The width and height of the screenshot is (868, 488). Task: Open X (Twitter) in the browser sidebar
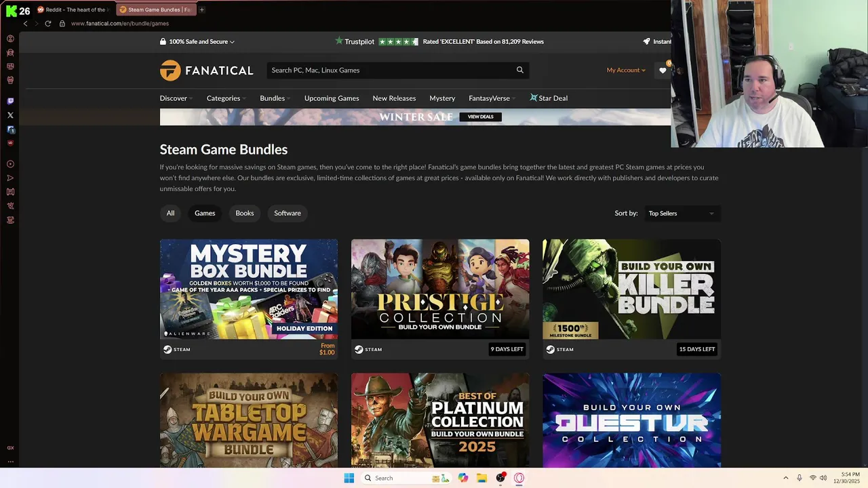point(10,115)
